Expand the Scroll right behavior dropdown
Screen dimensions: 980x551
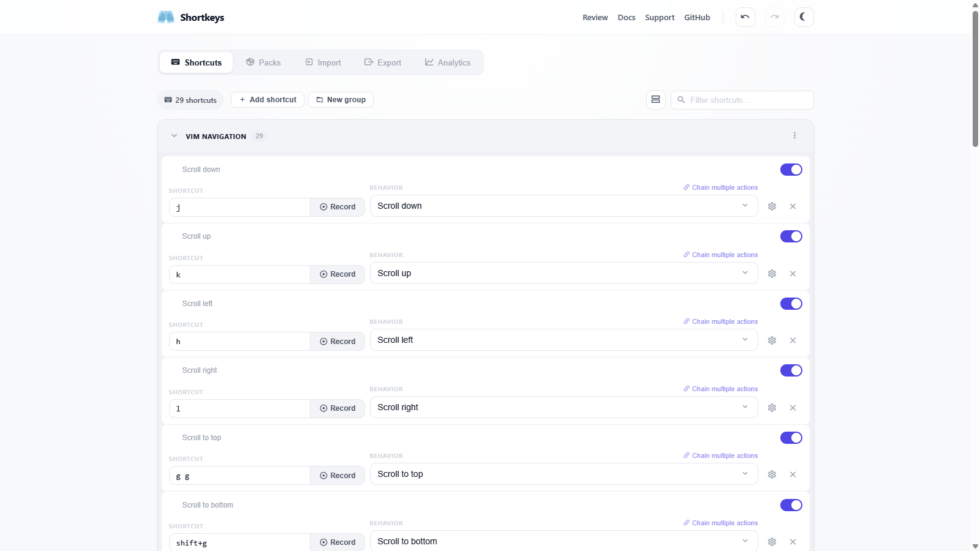click(x=563, y=407)
